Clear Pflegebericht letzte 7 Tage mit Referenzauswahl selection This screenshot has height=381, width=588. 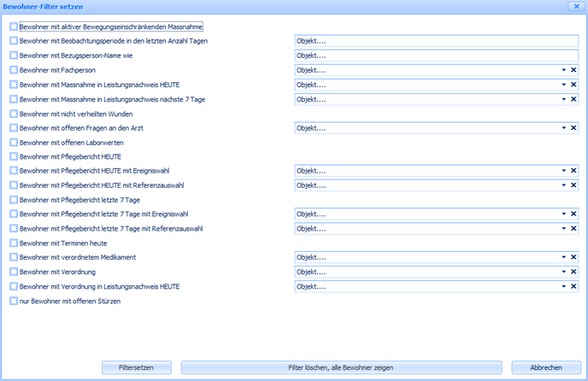click(573, 229)
